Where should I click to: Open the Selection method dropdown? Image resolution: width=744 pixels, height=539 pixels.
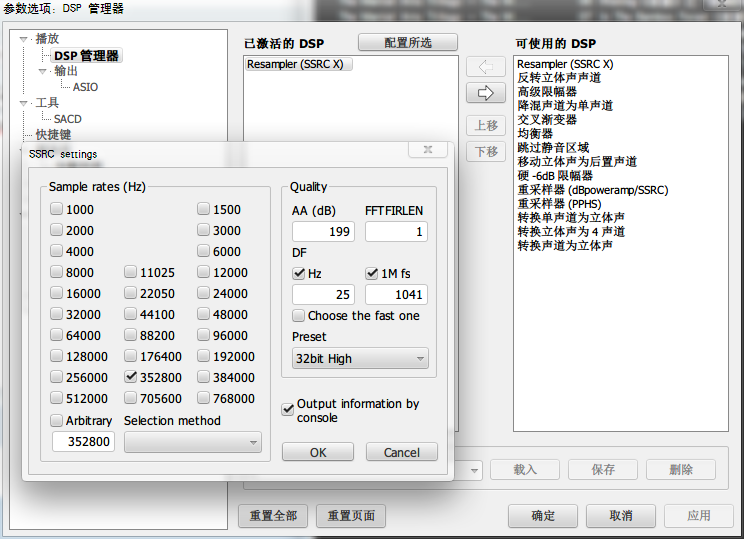click(192, 441)
